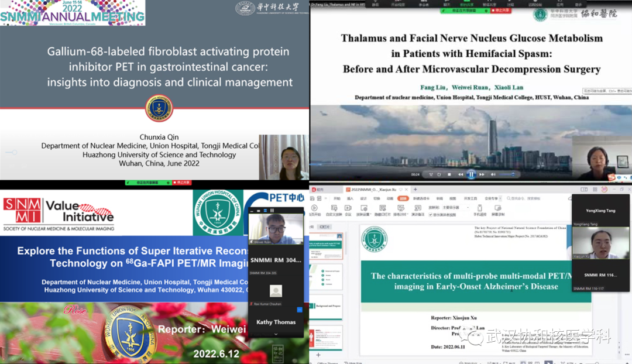
Task: Click blue more options on Kathy Thomas tile
Action: point(300,309)
